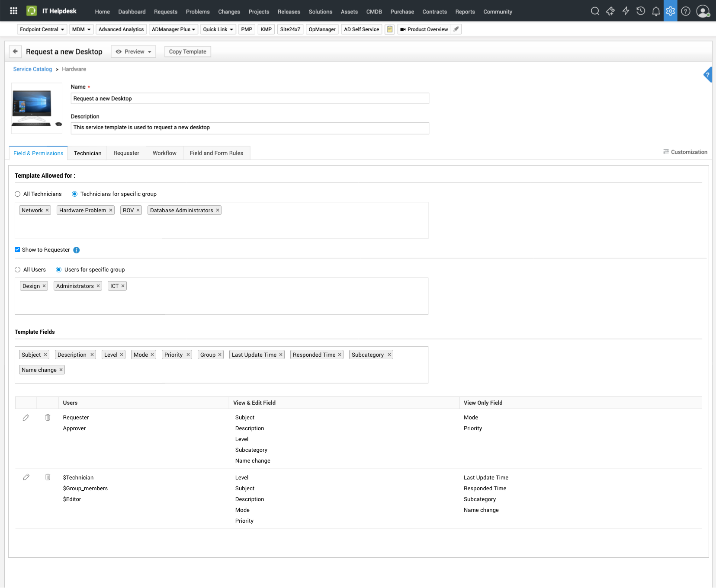Screen dimensions: 716x588
Task: Click the search magnifier icon
Action: (595, 11)
